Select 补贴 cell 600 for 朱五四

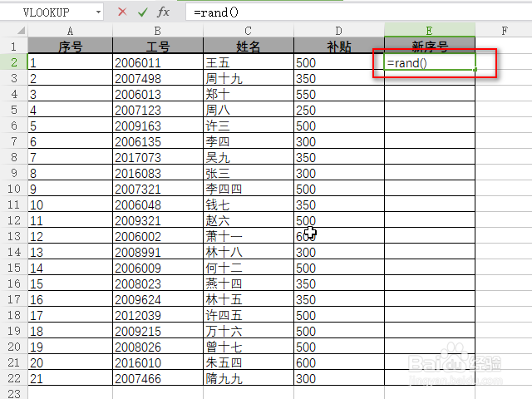click(339, 362)
